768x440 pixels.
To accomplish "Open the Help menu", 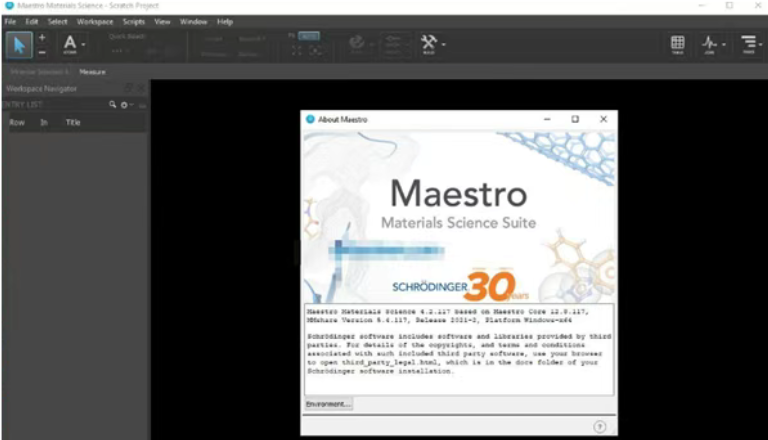I will tap(225, 21).
